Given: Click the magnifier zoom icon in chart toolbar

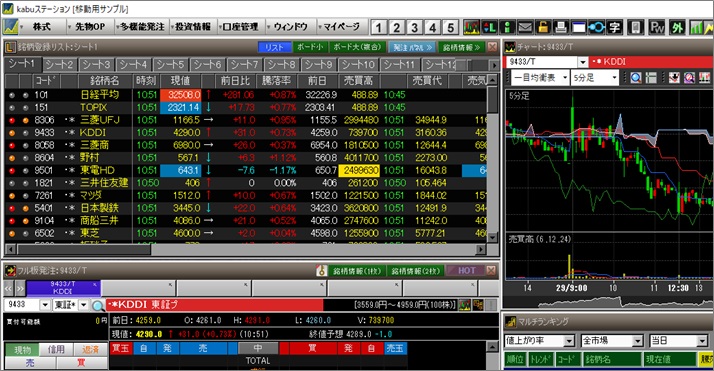Looking at the screenshot, I should (x=636, y=78).
